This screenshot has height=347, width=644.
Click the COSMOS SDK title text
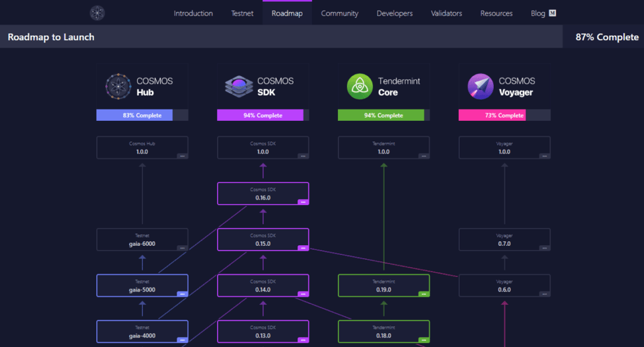275,87
